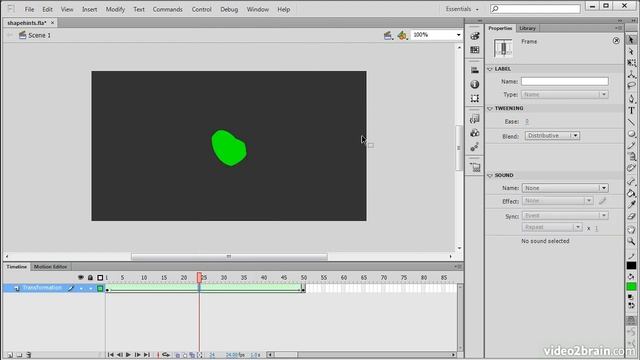This screenshot has width=640, height=360.
Task: Select the Pencil tool
Action: (631, 146)
